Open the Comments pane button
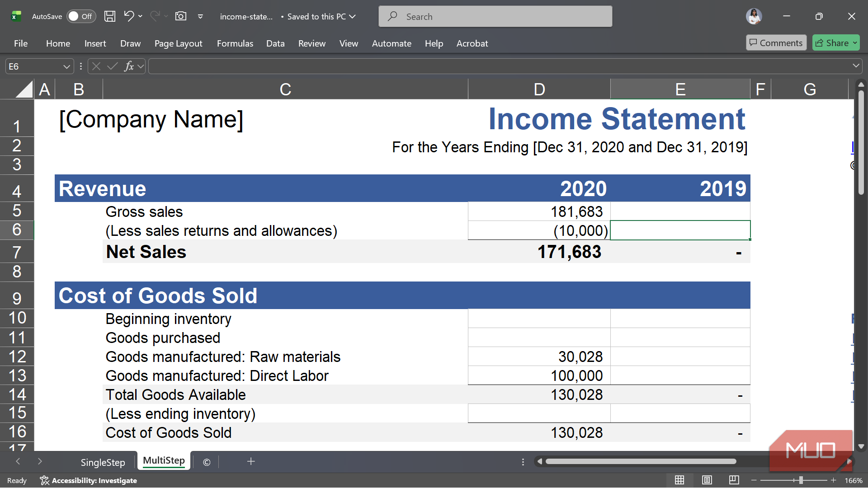The width and height of the screenshot is (868, 488). 776,43
